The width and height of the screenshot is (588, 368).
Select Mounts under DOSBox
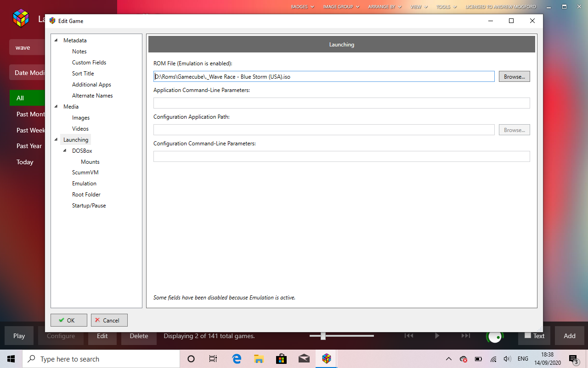coord(90,162)
